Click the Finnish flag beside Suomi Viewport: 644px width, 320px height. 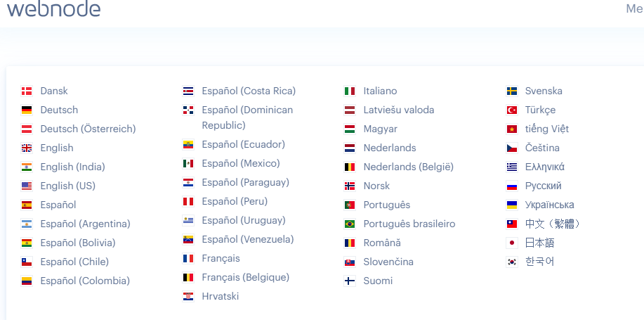(x=350, y=281)
